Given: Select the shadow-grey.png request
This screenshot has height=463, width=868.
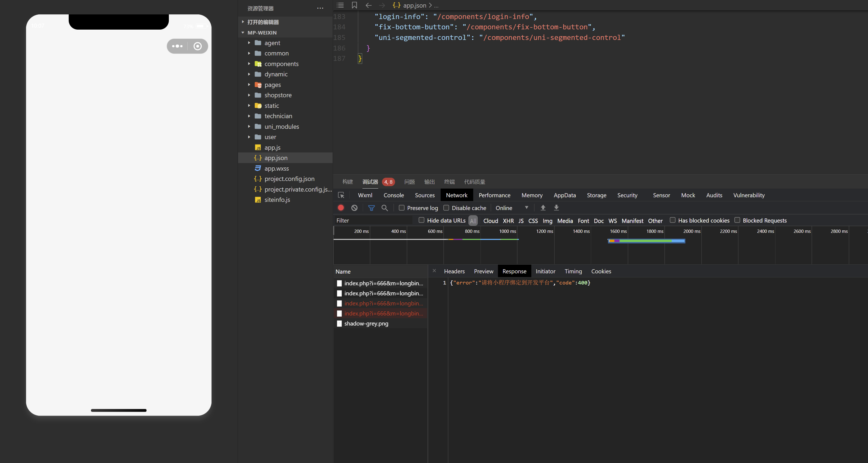Looking at the screenshot, I should pyautogui.click(x=366, y=323).
